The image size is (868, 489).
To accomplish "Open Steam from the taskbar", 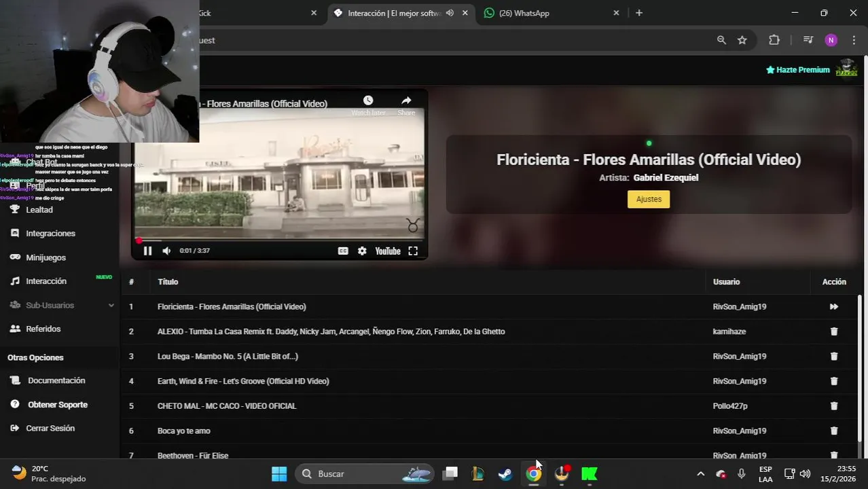I will tap(505, 474).
